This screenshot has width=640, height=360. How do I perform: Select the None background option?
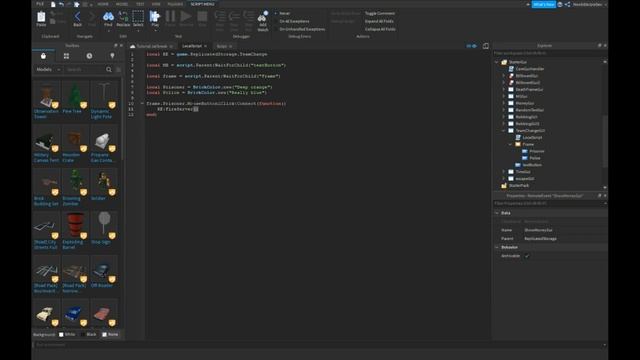point(110,334)
